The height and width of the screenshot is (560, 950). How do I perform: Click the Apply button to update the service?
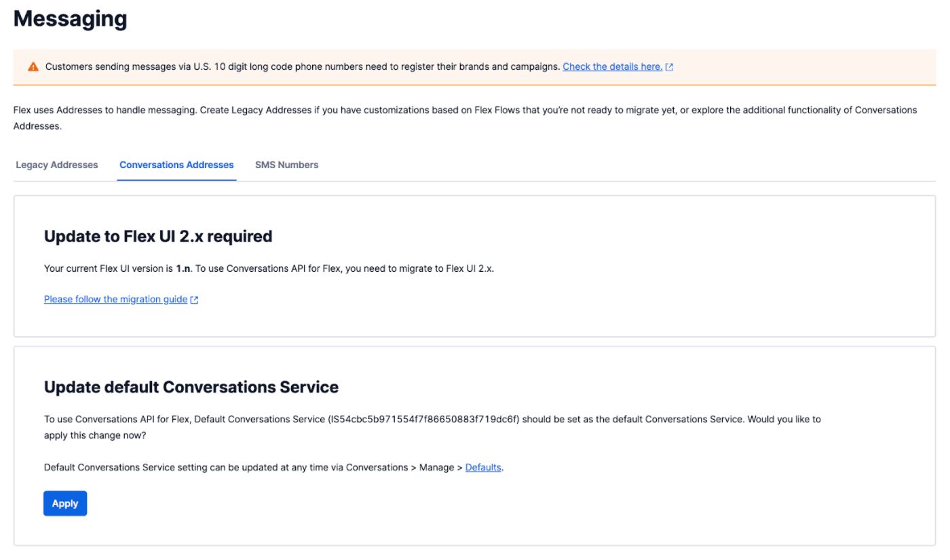(x=64, y=503)
